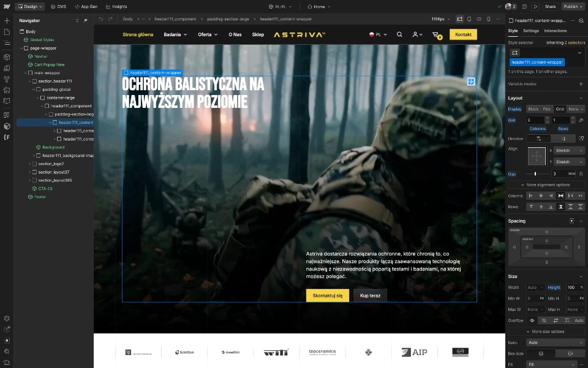Click the site search icon in the navbar
588x368 pixels.
coord(399,34)
